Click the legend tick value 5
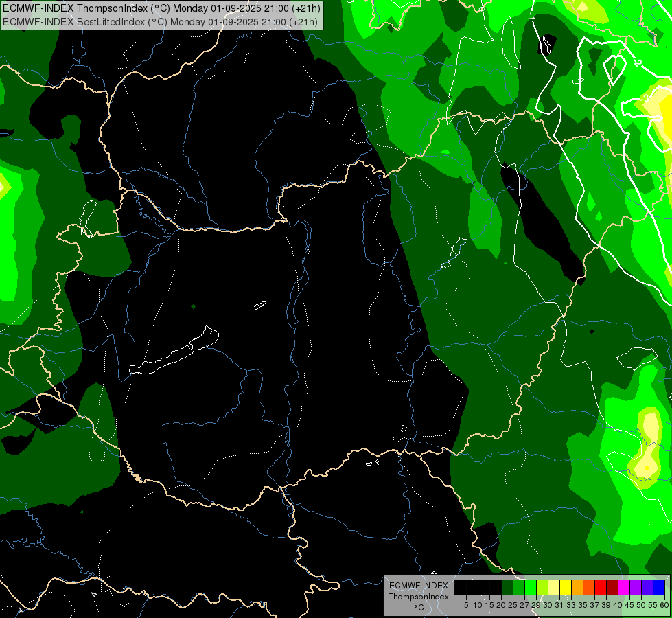The image size is (672, 618). click(466, 605)
